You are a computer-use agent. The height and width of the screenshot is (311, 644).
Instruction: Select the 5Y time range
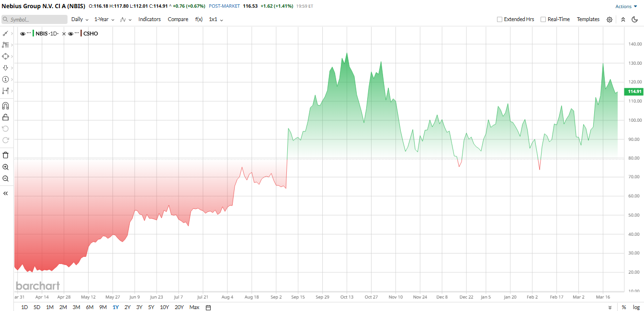151,307
